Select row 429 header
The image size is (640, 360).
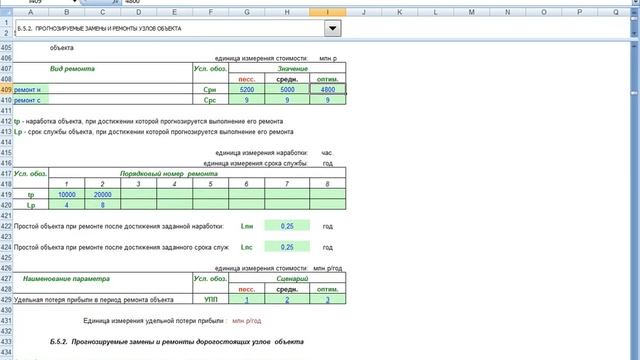pos(6,300)
